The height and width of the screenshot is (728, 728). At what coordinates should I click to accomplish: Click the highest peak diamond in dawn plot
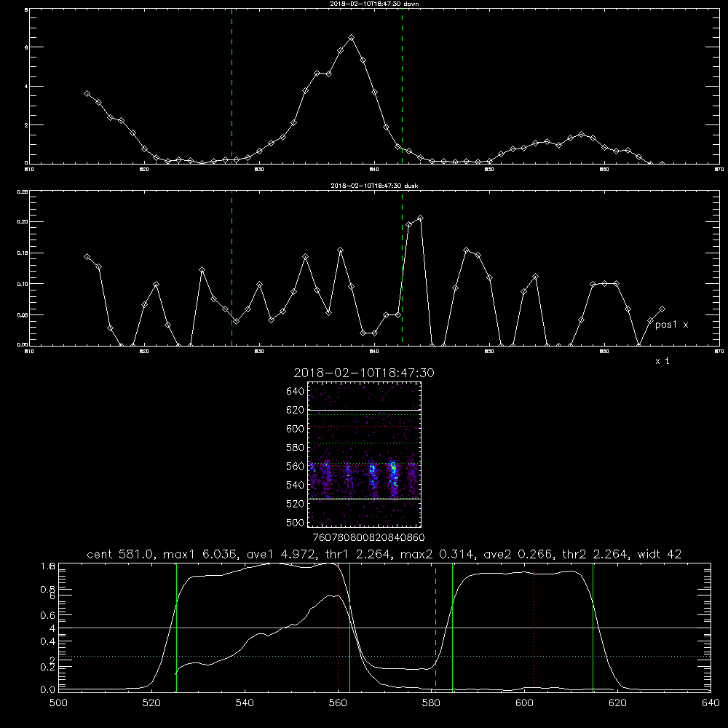coord(352,38)
